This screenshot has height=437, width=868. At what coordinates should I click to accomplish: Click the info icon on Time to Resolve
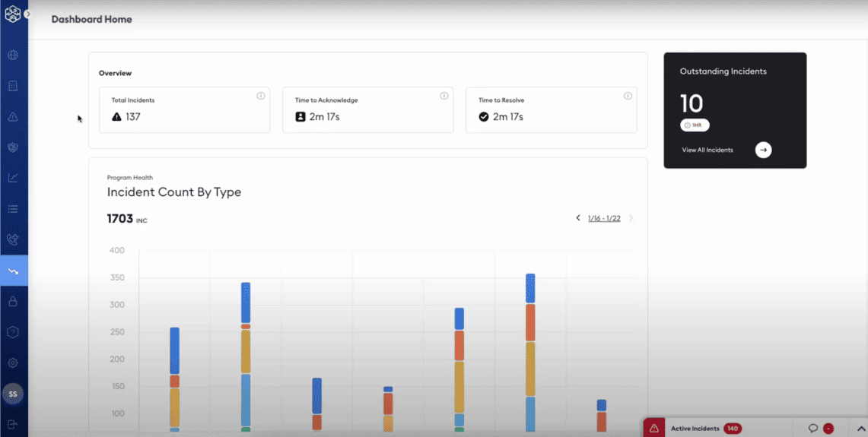tap(628, 96)
